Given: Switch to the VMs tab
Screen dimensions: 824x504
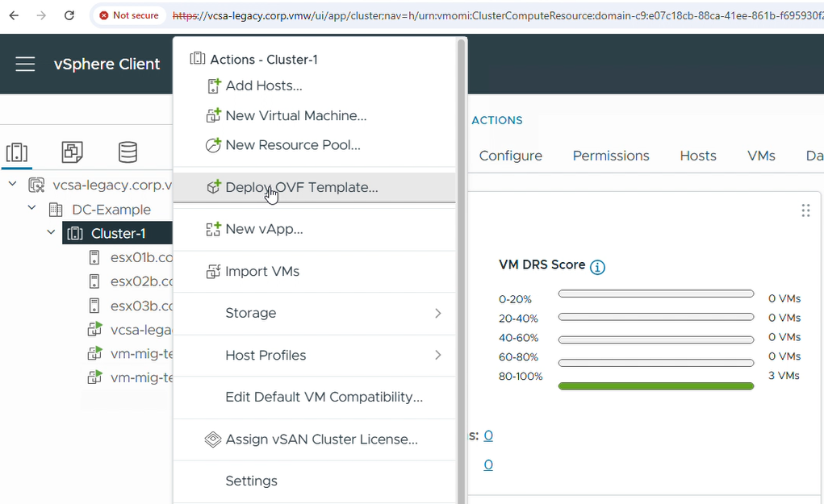Looking at the screenshot, I should tap(762, 156).
